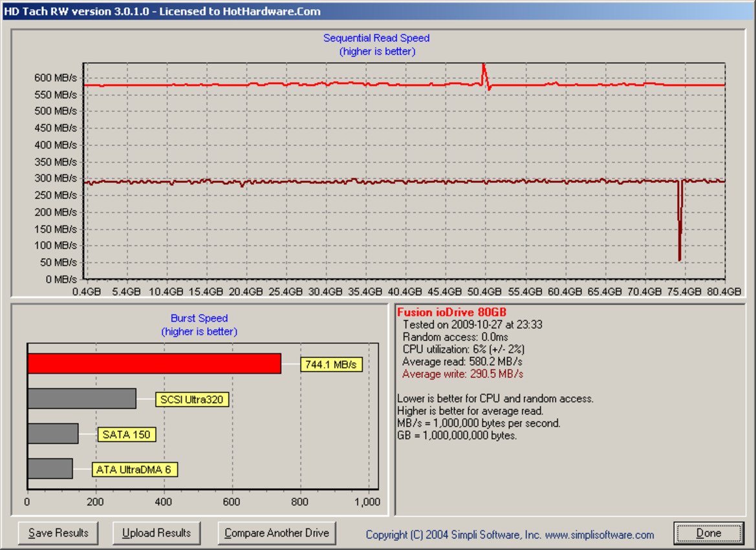Screen dimensions: 756x550
Task: Open Compare Another Drive dialog
Action: click(277, 533)
